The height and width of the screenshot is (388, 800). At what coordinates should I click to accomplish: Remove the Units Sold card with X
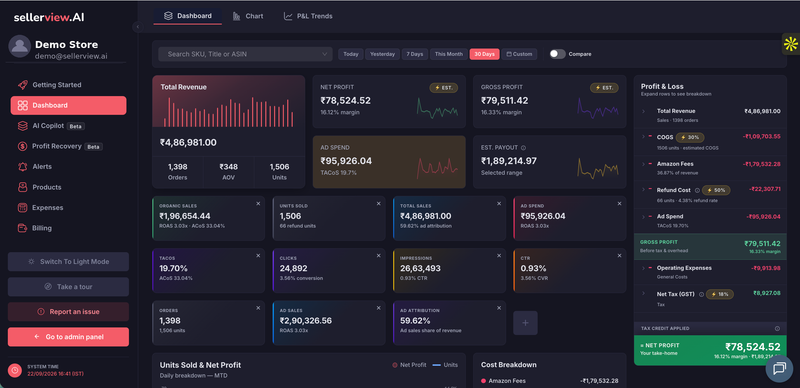(379, 204)
